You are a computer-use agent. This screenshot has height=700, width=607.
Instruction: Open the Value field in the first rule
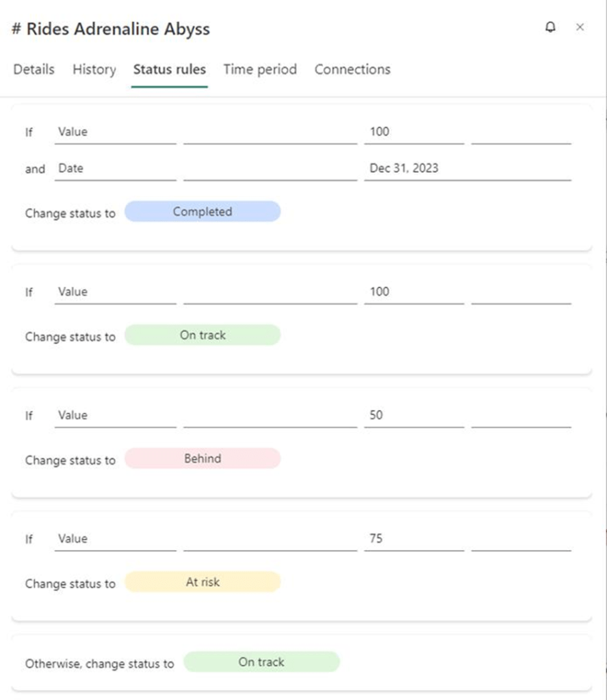(114, 131)
